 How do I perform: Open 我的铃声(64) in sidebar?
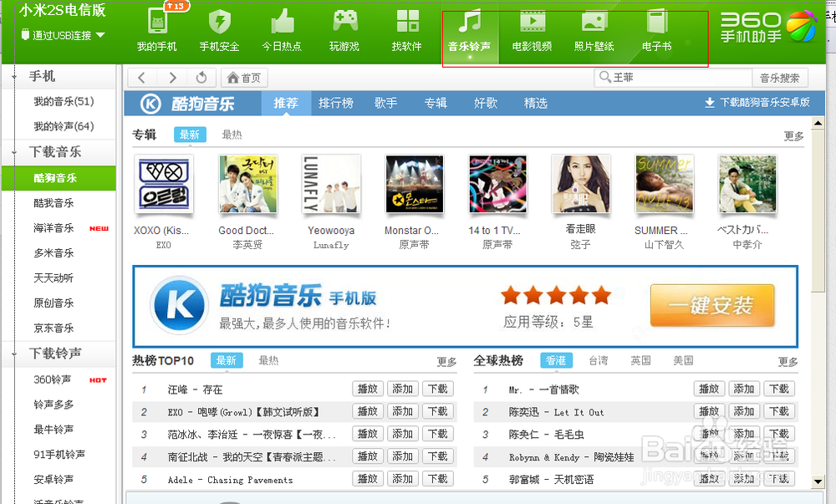(64, 126)
